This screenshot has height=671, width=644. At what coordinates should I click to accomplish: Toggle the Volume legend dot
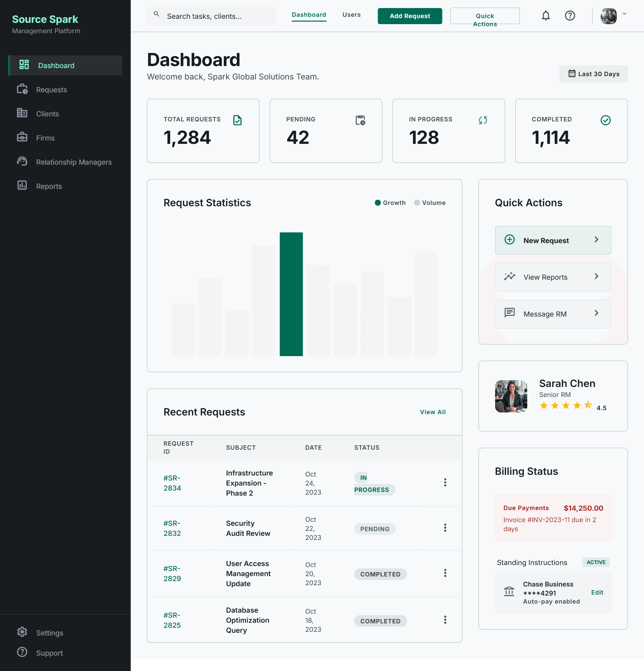(417, 203)
